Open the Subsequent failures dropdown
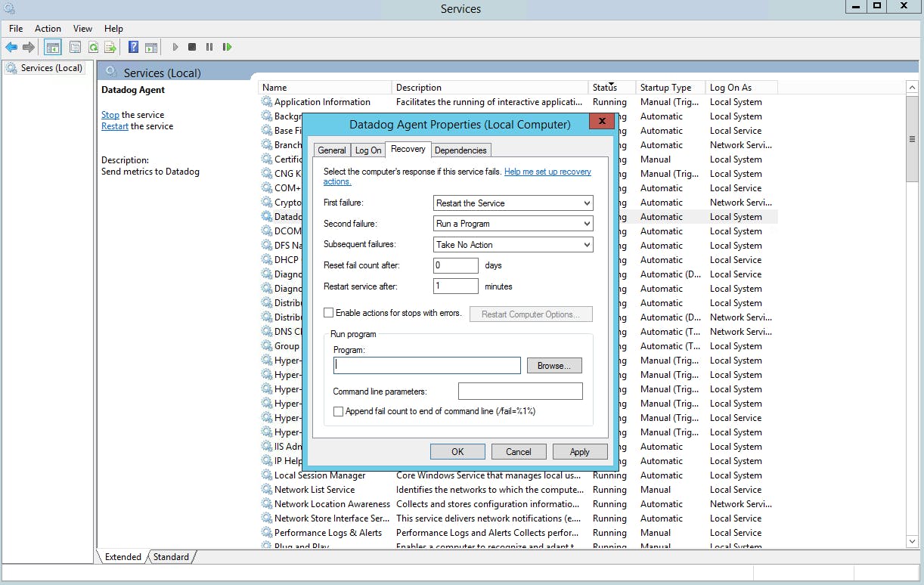Image resolution: width=924 pixels, height=585 pixels. pos(513,245)
